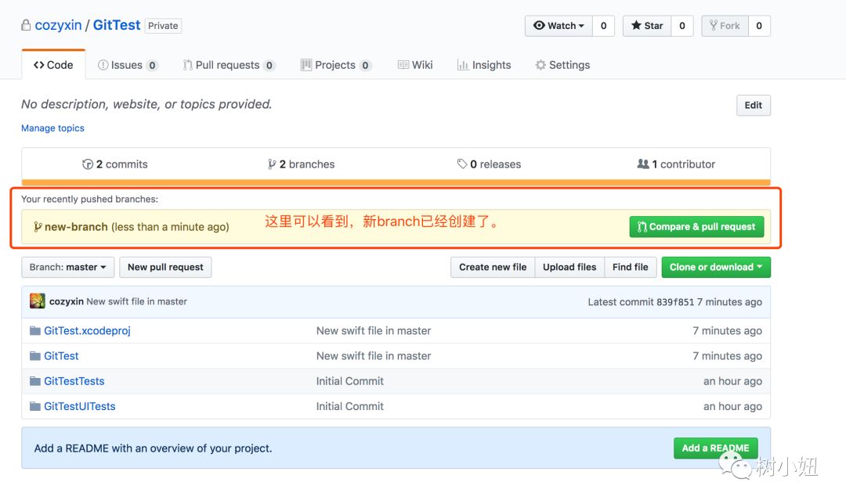
Task: Open the latest commit 839f851
Action: point(675,302)
